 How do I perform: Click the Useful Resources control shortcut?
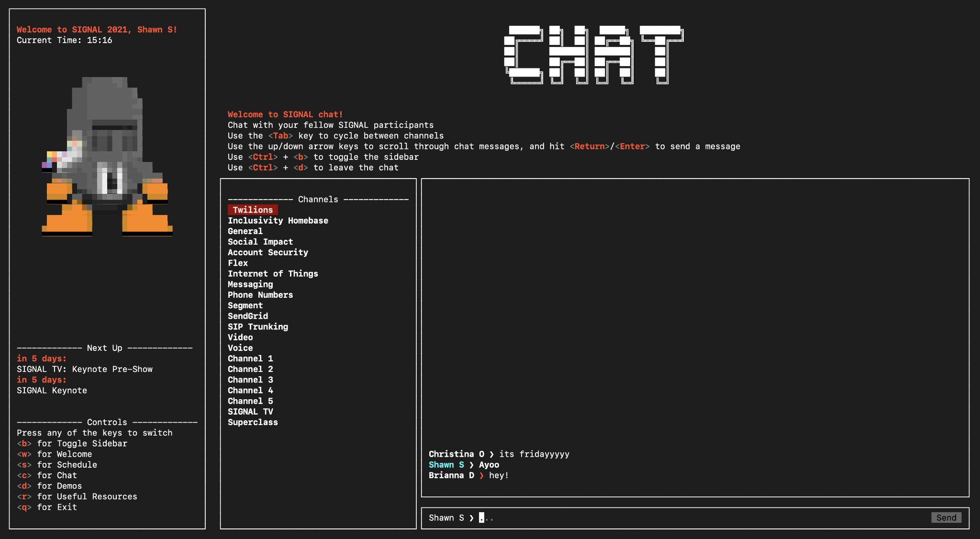77,496
